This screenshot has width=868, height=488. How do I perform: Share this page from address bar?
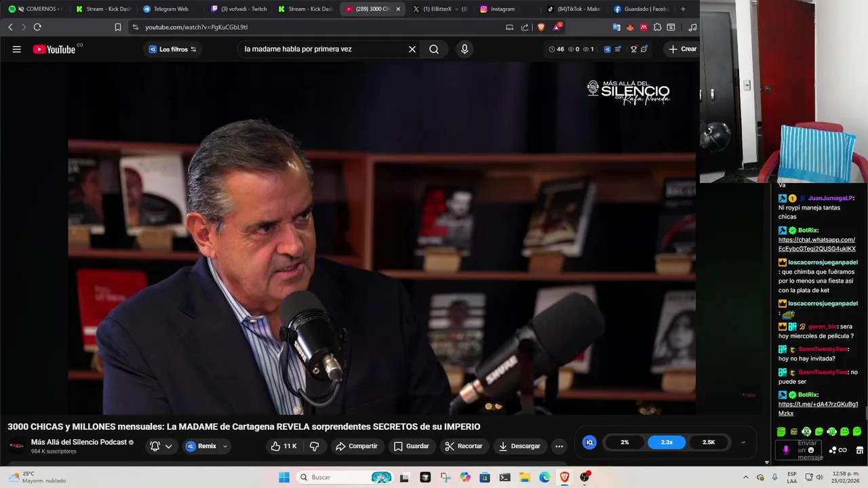coord(525,27)
